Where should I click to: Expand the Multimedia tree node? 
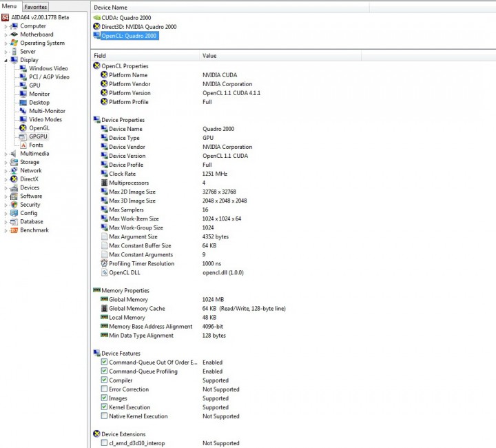pyautogui.click(x=6, y=154)
